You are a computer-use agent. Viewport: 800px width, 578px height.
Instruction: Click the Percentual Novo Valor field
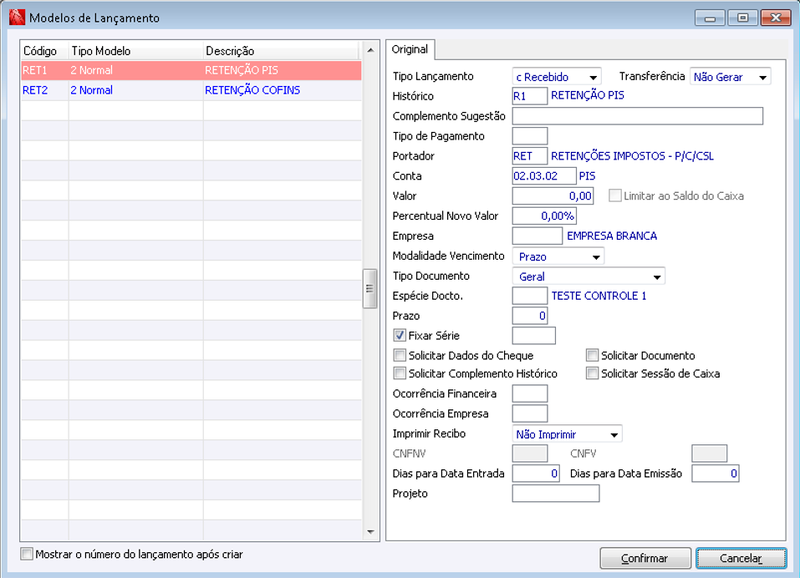[x=544, y=216]
